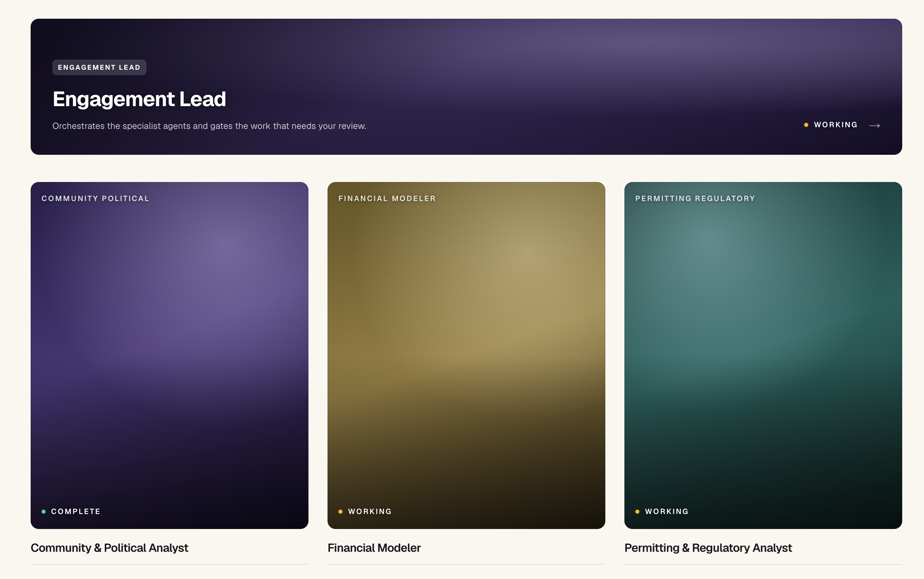Click the green dot beside COMPLETE
The width and height of the screenshot is (924, 579).
point(44,512)
